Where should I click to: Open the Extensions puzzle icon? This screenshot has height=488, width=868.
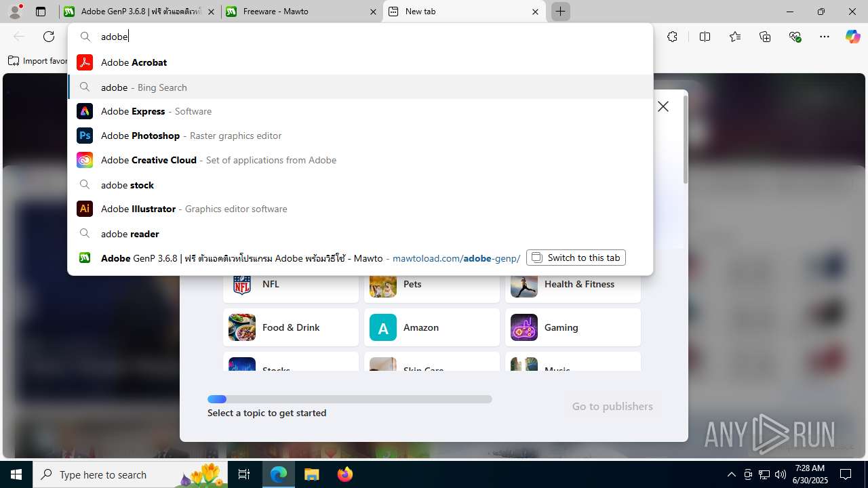click(x=672, y=37)
